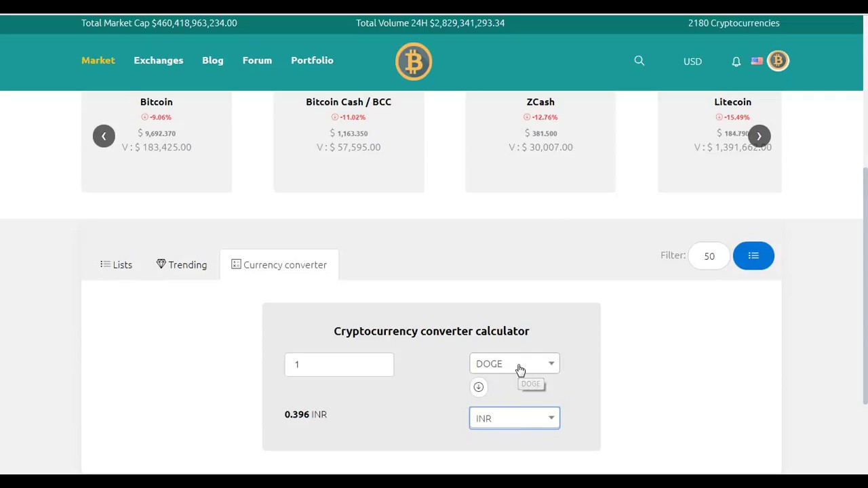This screenshot has height=488, width=868.
Task: Click Bitcoin's -9.06% change value
Action: [x=157, y=117]
